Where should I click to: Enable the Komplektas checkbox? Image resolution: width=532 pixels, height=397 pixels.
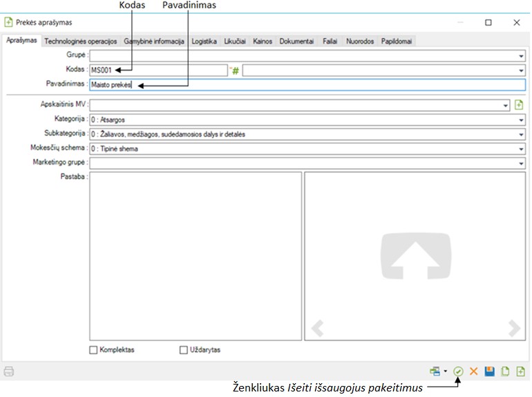click(x=94, y=350)
